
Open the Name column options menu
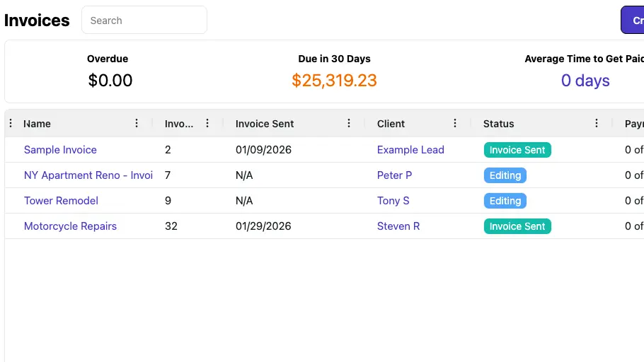(x=137, y=124)
